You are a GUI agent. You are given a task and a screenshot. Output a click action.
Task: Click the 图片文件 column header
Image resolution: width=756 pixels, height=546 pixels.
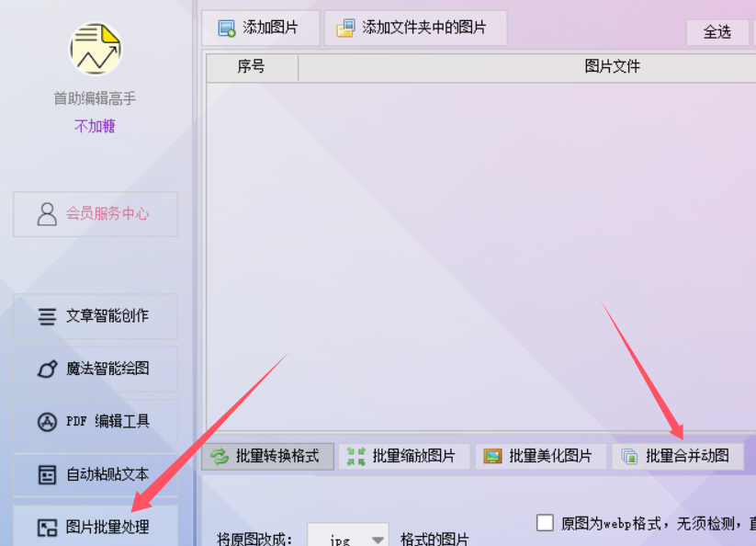613,66
